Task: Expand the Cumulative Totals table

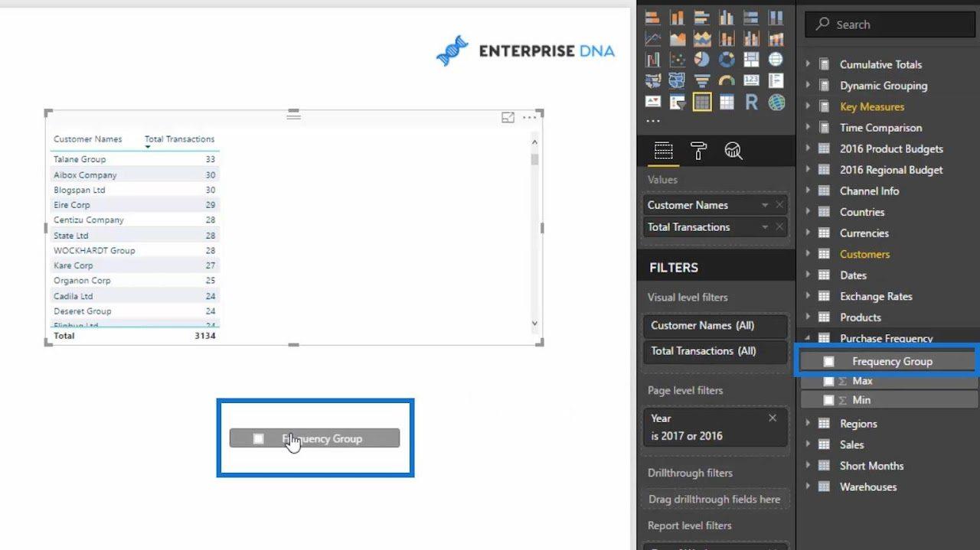Action: point(808,64)
